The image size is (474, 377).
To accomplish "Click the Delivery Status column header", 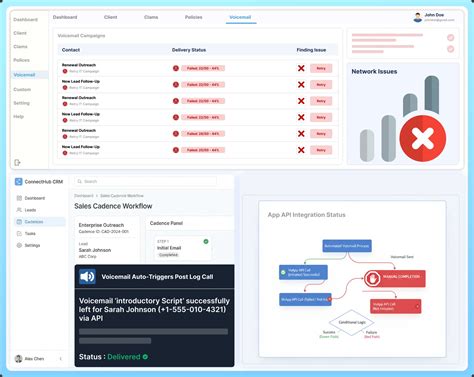I will [x=189, y=50].
